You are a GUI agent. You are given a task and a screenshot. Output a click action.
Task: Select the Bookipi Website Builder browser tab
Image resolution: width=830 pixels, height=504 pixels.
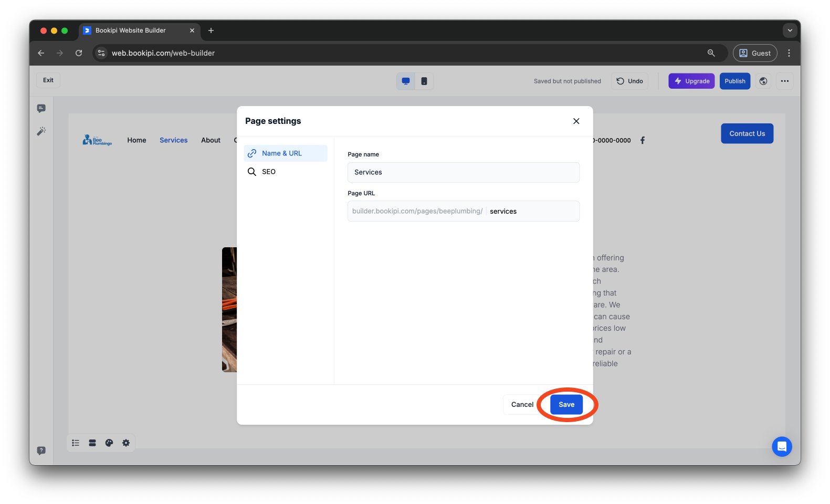coord(140,30)
